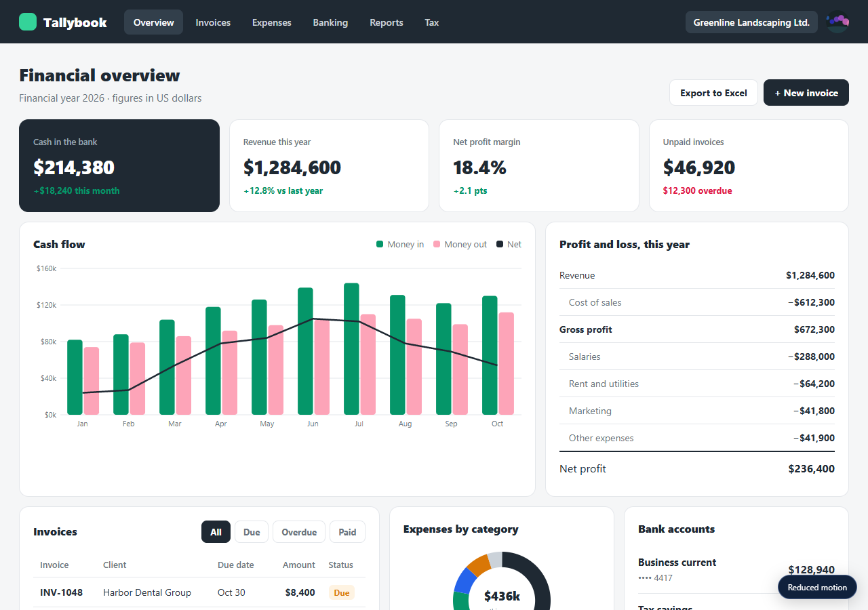Image resolution: width=868 pixels, height=610 pixels.
Task: Click the Amount column header
Action: 299,565
